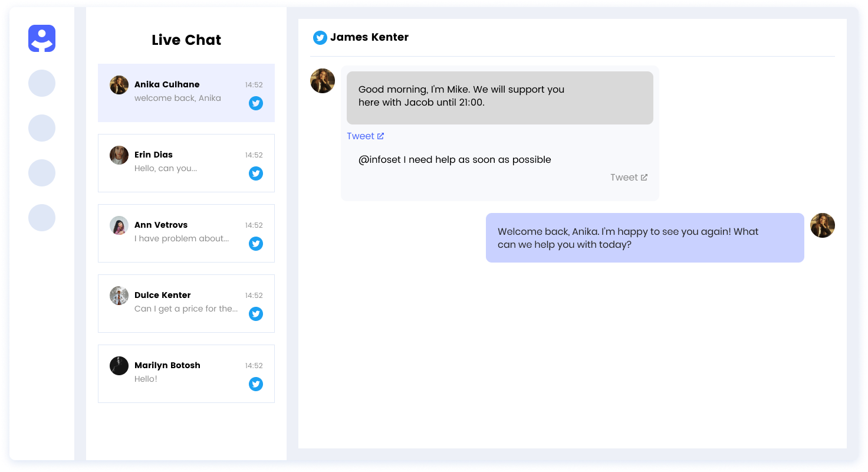Open Ann Vetrovs's chat thread

click(x=186, y=233)
